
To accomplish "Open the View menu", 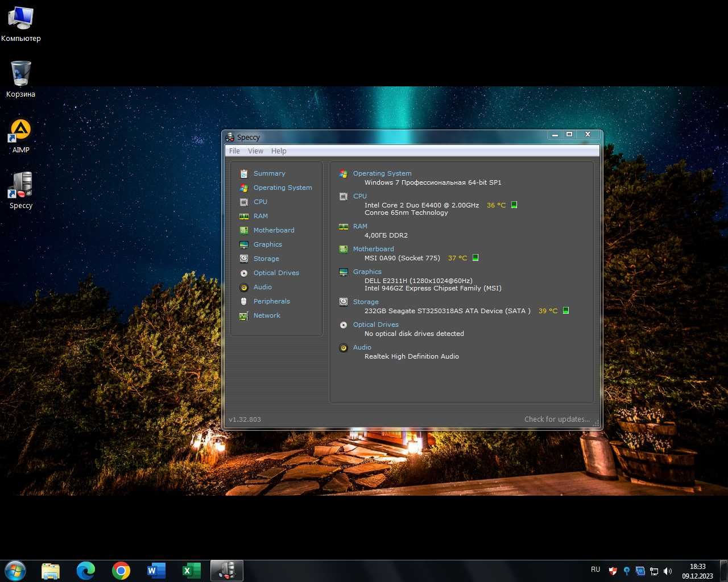I will click(255, 151).
